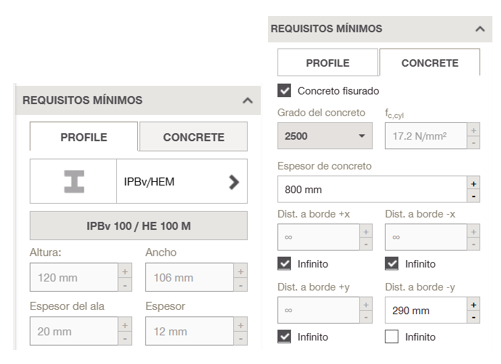Decrease Dist. a borde -x value
Viewport: 501px width, 364px height.
pos(473,244)
